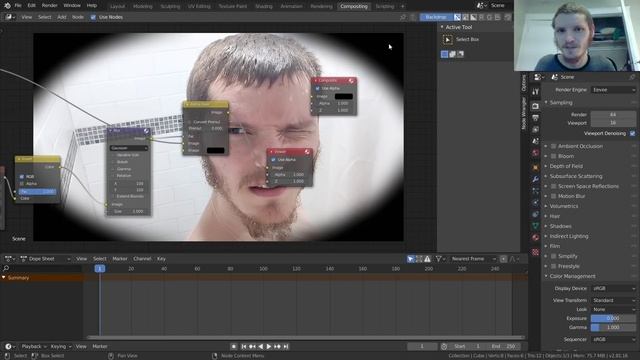The height and width of the screenshot is (360, 640).
Task: Open the Playback popover in the timeline
Action: (34, 347)
